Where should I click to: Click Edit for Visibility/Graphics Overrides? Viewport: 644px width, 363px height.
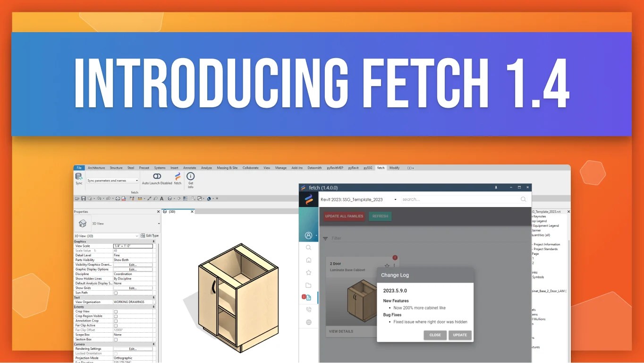click(x=133, y=265)
